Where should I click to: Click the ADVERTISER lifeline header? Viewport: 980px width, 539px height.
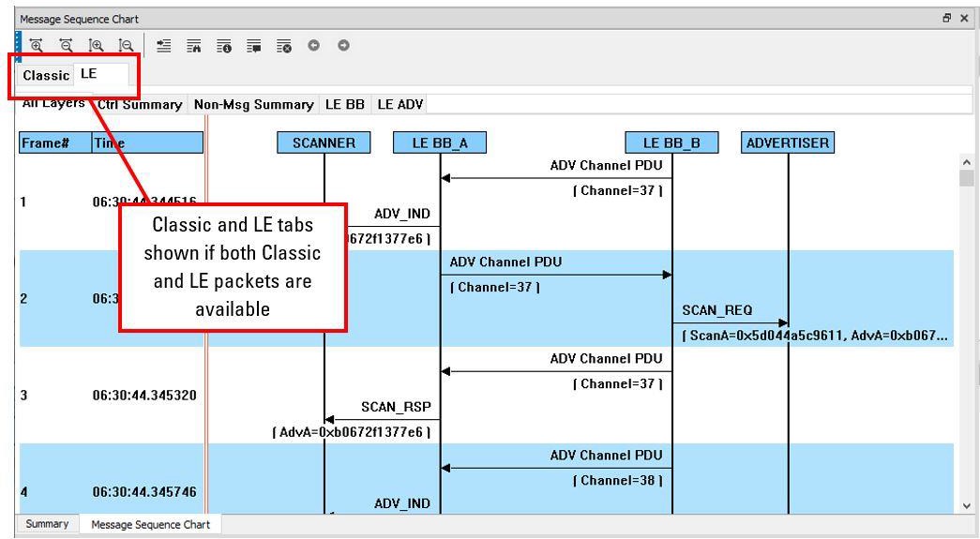[x=788, y=142]
